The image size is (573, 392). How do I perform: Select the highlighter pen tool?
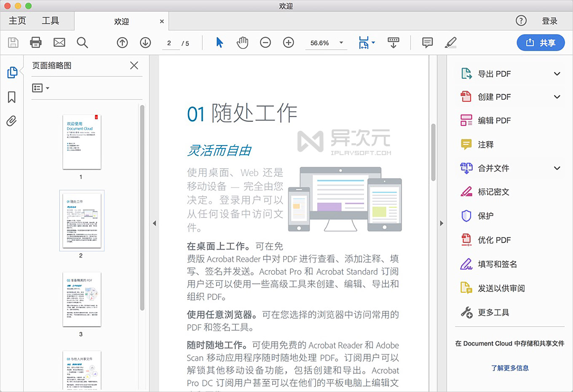coord(450,43)
